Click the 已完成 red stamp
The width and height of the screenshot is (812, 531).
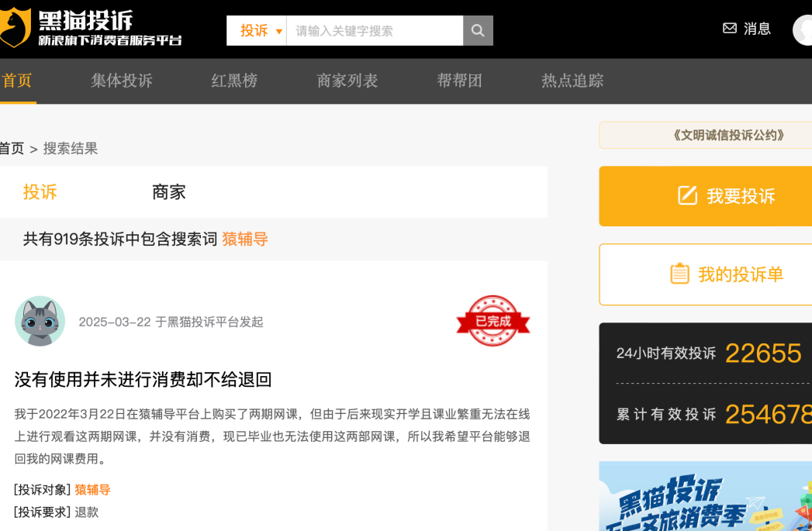click(493, 321)
